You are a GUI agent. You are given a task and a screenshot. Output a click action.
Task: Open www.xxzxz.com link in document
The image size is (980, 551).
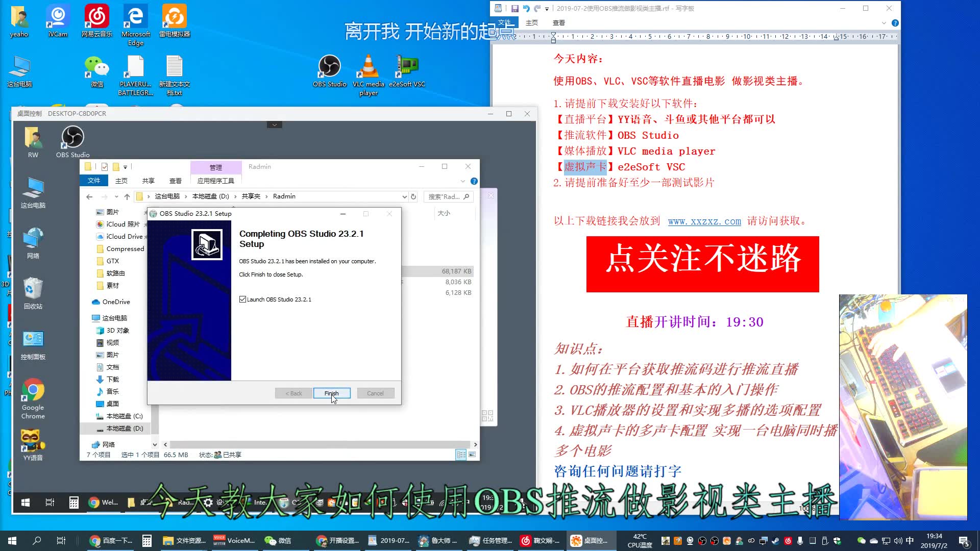pos(704,221)
